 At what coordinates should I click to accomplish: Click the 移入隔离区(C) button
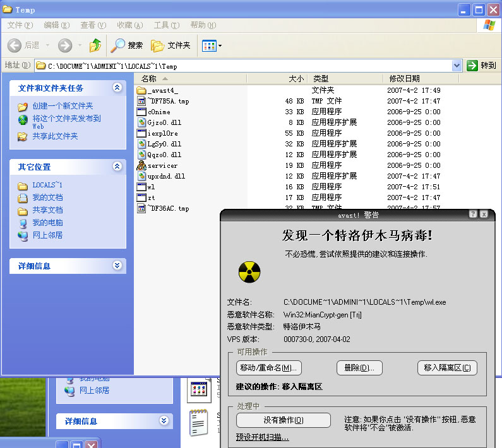(x=447, y=368)
